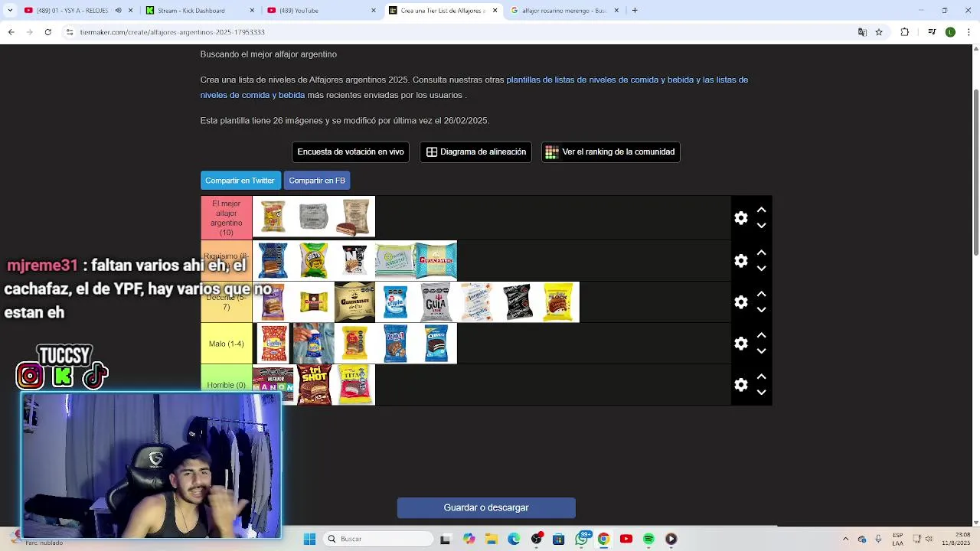Select the Gula alfajor thumbnail
The width and height of the screenshot is (980, 551).
[436, 302]
